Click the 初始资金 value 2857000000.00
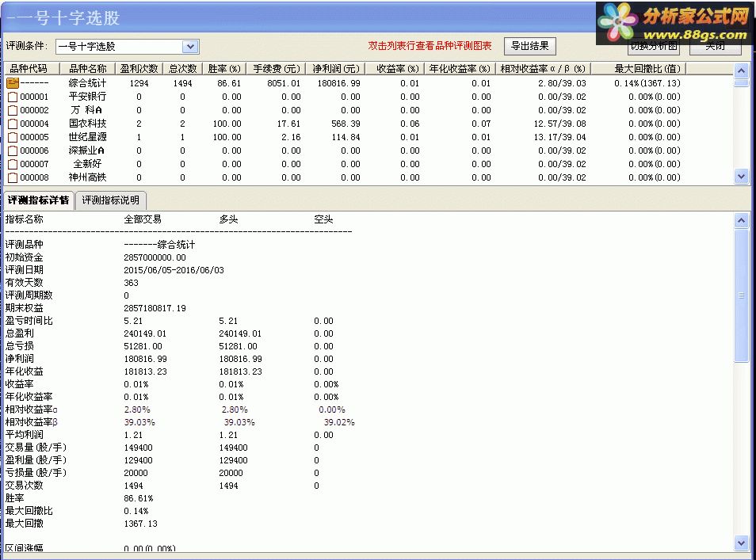This screenshot has height=560, width=756. 155,258
